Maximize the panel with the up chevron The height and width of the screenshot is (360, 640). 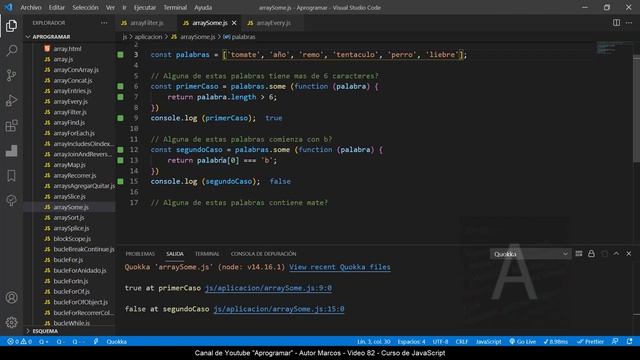pos(616,254)
